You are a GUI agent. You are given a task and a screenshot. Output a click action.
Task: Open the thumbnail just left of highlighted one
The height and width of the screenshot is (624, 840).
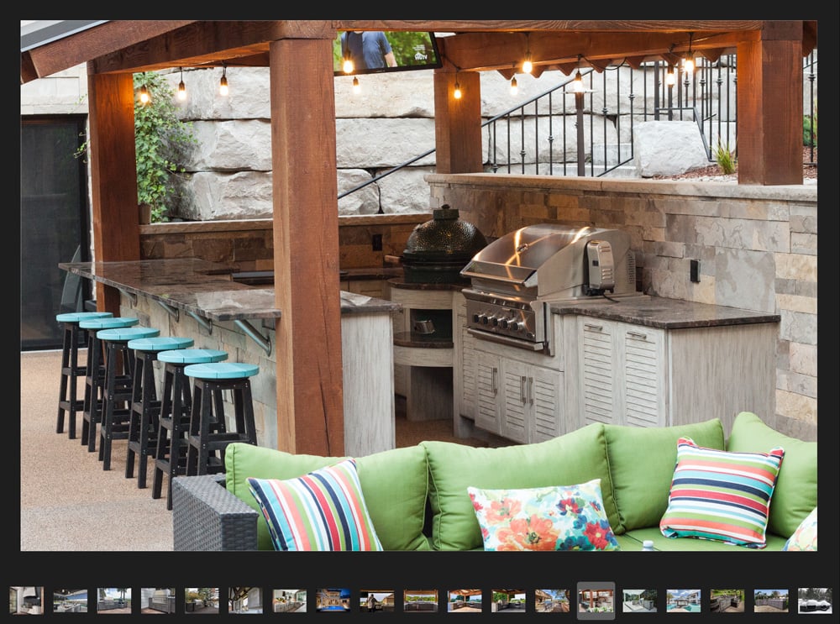point(552,600)
